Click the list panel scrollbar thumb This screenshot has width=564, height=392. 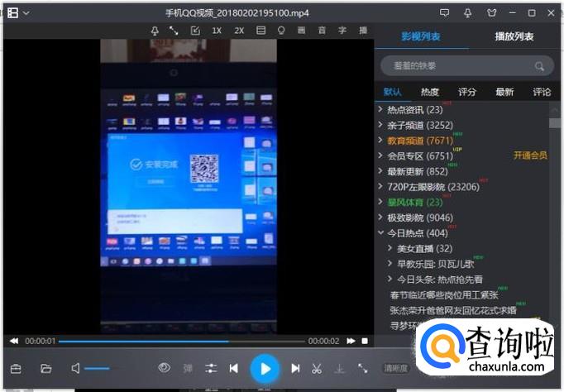coord(555,123)
